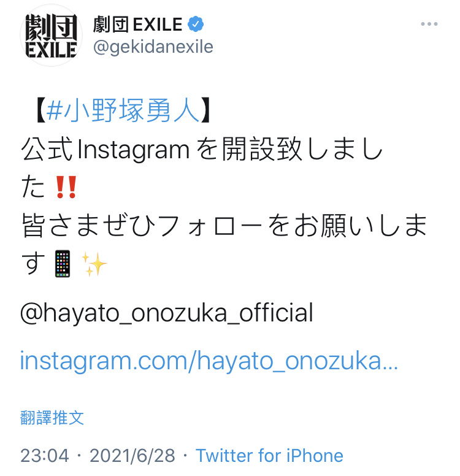Click 翻譯推文 to translate the tweet
This screenshot has height=476, width=460.
point(52,417)
